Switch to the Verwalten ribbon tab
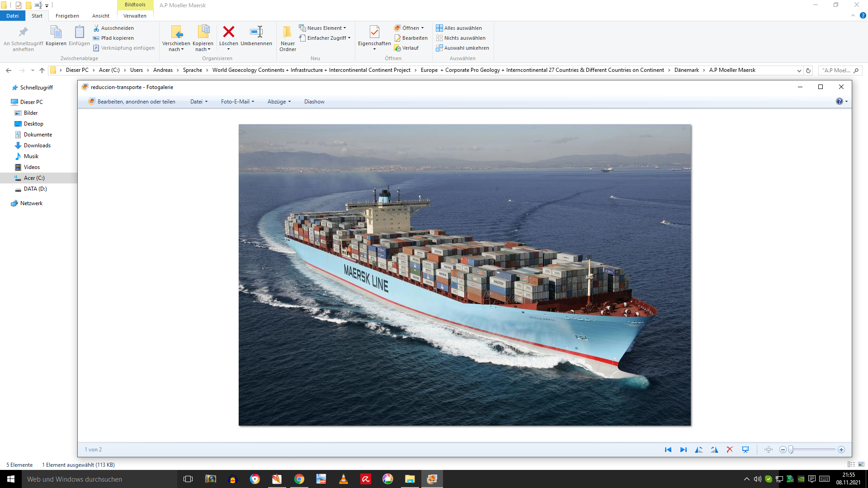This screenshot has width=868, height=488. pos(135,16)
